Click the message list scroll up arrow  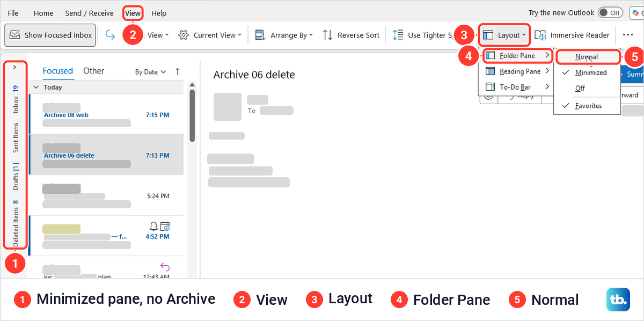click(x=192, y=85)
